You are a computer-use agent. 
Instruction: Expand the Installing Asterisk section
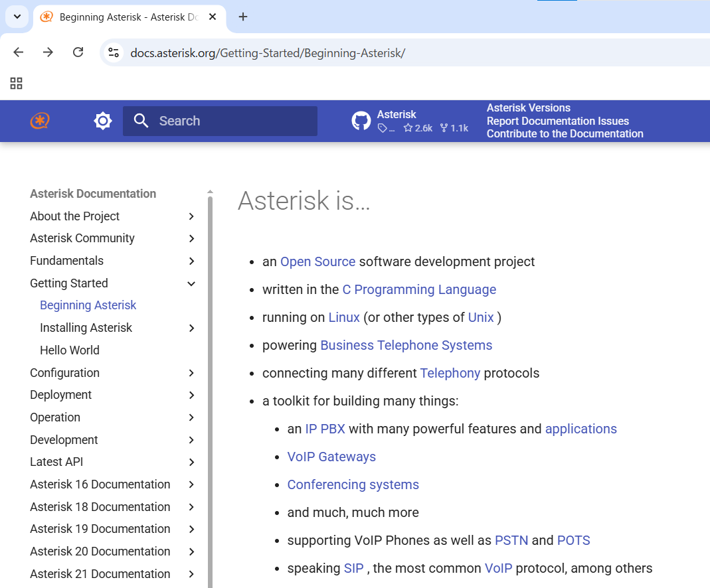[191, 328]
